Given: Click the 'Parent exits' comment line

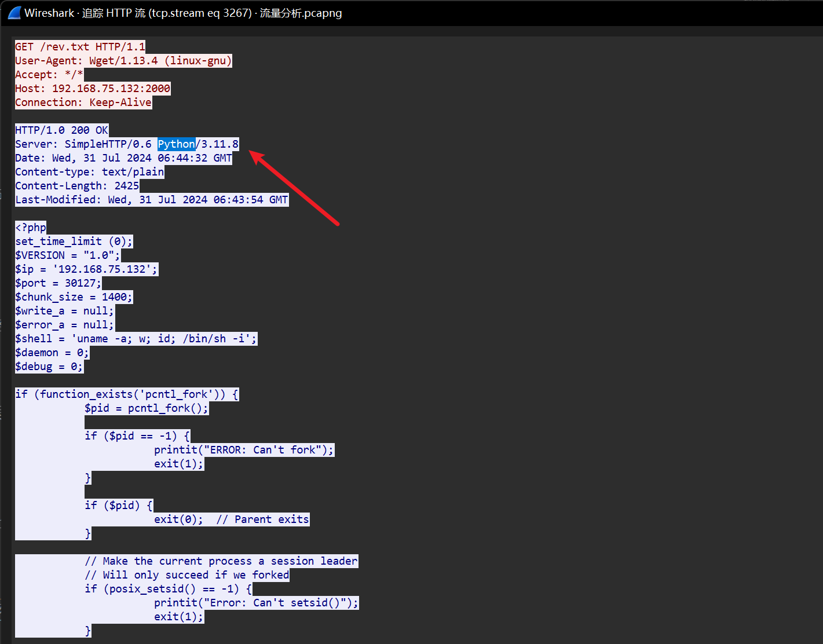Looking at the screenshot, I should pyautogui.click(x=231, y=519).
